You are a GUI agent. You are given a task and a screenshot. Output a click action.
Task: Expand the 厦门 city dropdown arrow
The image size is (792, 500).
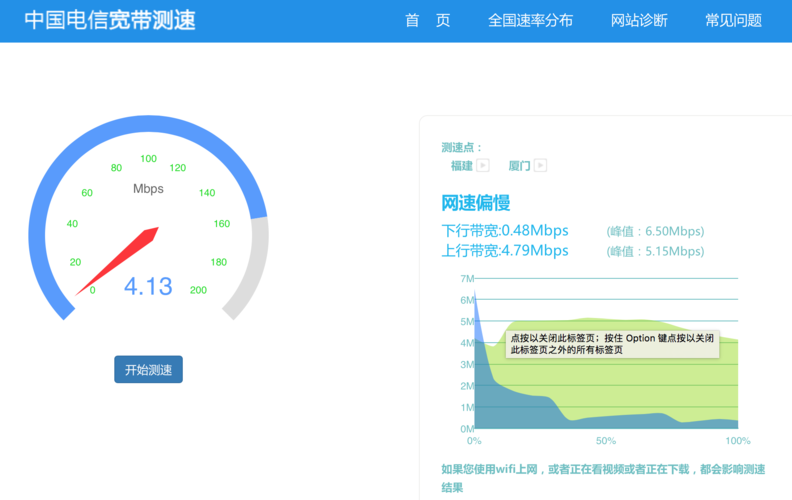pos(540,165)
